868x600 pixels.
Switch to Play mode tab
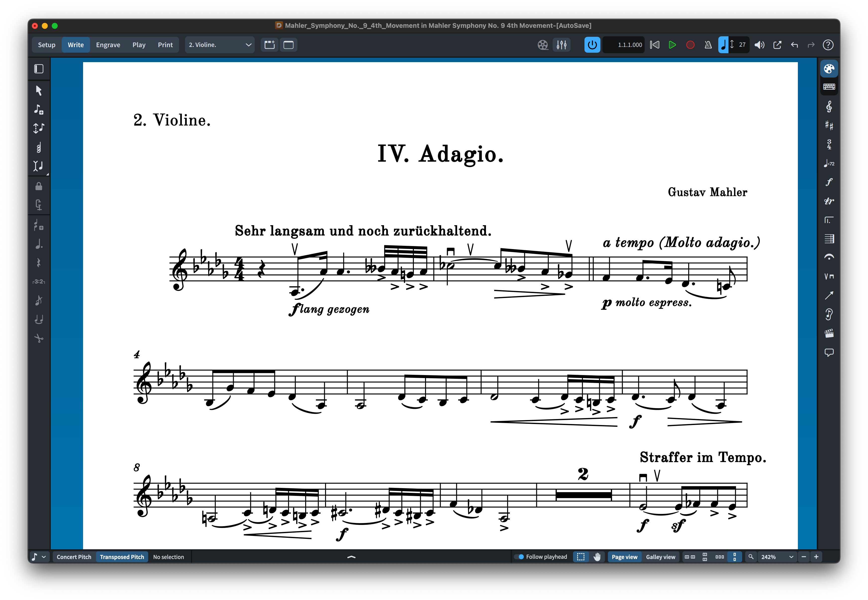pyautogui.click(x=139, y=45)
